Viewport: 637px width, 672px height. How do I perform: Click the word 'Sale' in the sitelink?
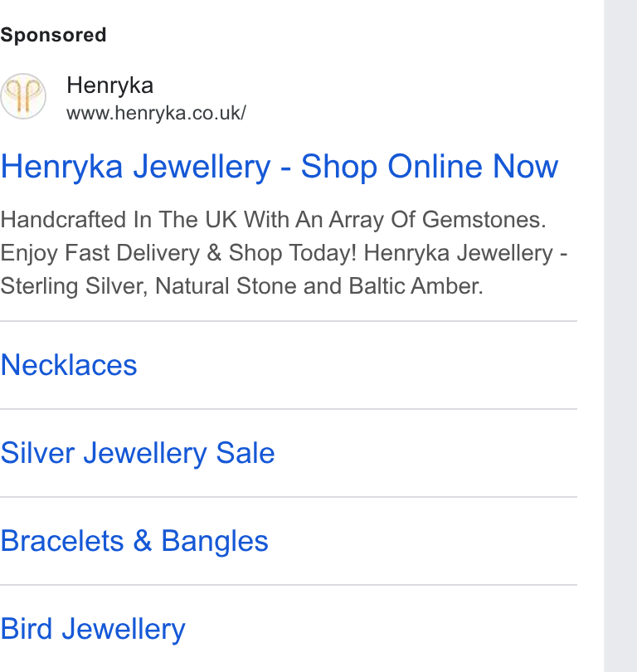(246, 453)
